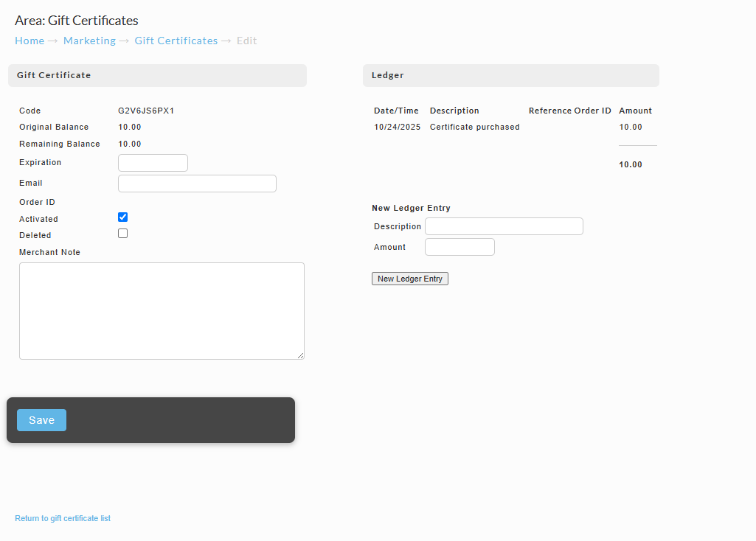This screenshot has height=541, width=756.
Task: Uncheck the Activated checkbox
Action: coord(123,217)
